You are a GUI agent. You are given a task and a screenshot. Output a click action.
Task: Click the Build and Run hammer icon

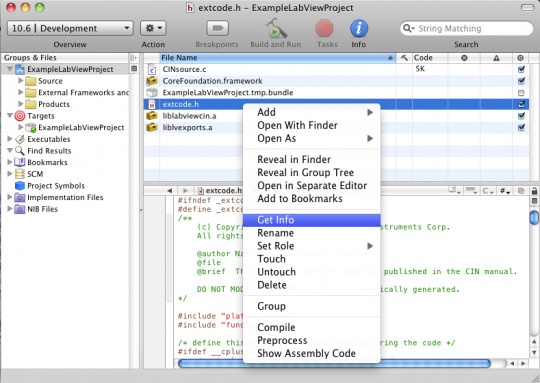click(276, 28)
